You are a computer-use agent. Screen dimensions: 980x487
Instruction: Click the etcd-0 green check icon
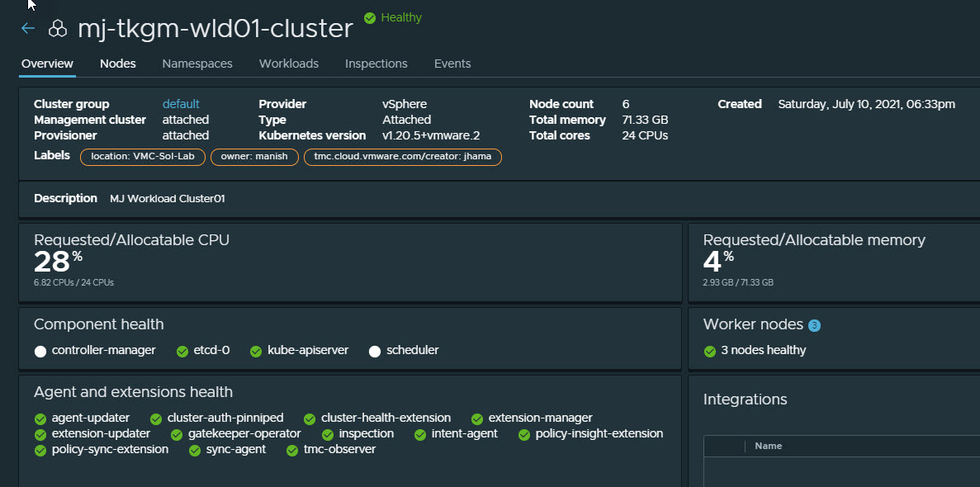pos(182,351)
